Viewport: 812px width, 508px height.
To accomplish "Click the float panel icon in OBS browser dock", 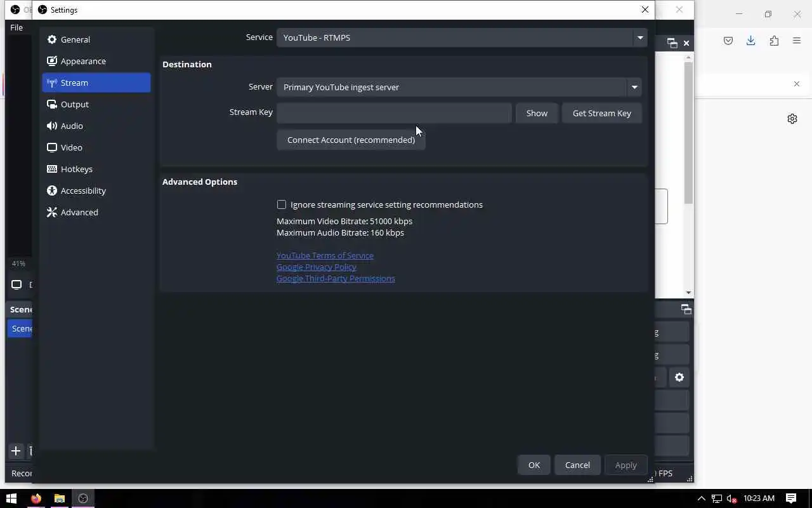I will (672, 43).
